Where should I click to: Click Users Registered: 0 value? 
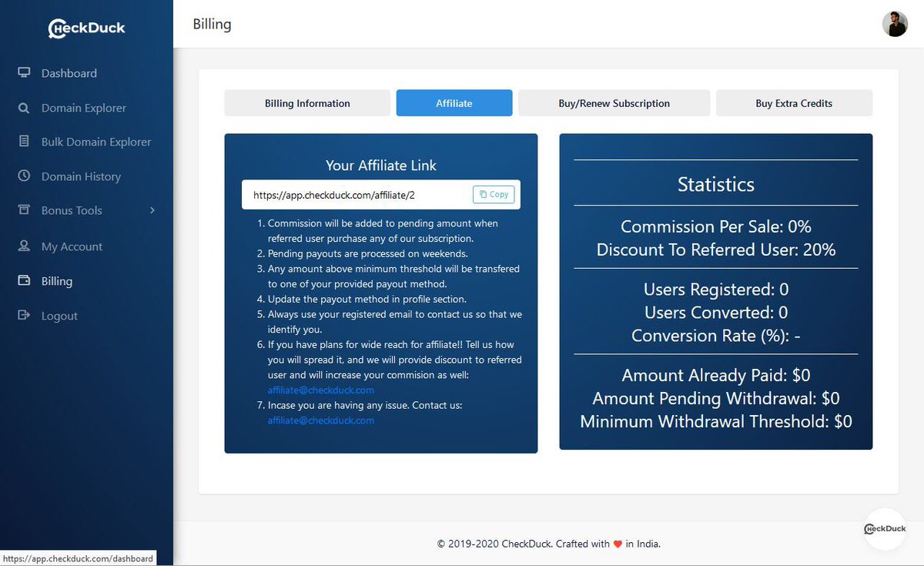[x=716, y=290]
